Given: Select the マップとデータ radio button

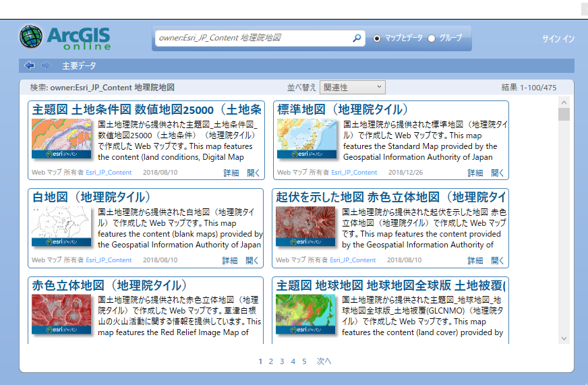Looking at the screenshot, I should pos(377,38).
